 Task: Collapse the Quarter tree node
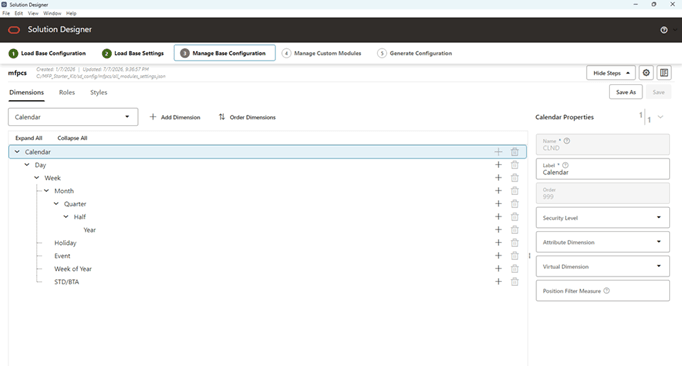pos(56,204)
